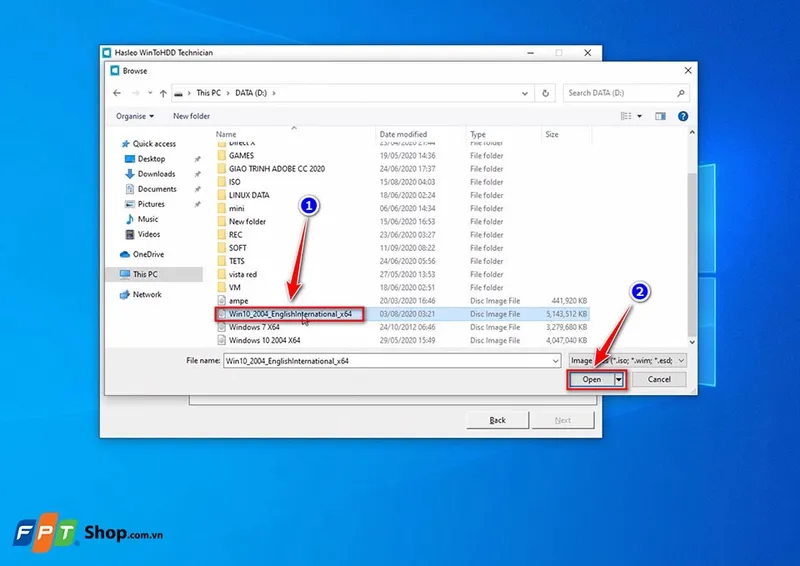Toggle the preview pane icon

tap(660, 116)
